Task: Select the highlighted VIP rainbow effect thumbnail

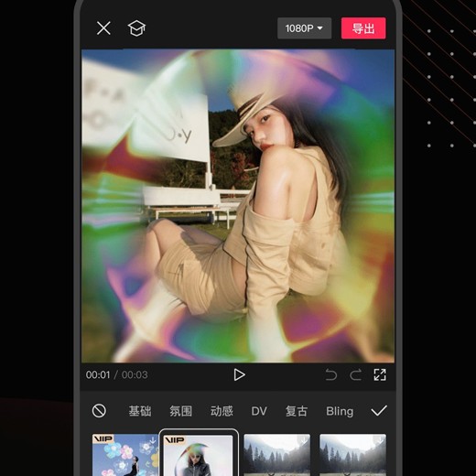Action: [199, 455]
